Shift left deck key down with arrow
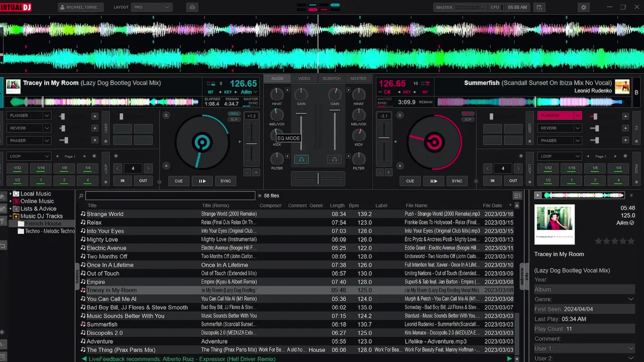The height and width of the screenshot is (362, 644). (219, 92)
